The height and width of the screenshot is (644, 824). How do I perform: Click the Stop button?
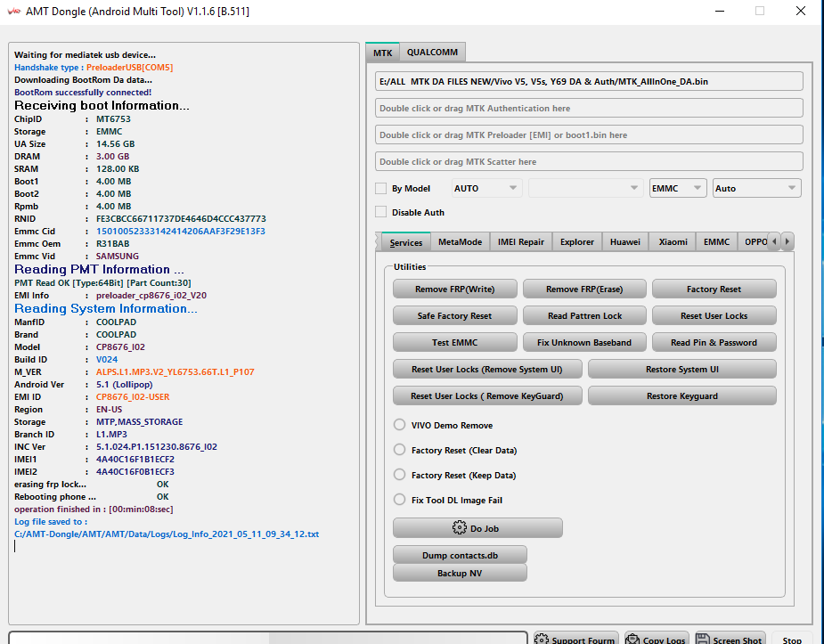tap(791, 640)
